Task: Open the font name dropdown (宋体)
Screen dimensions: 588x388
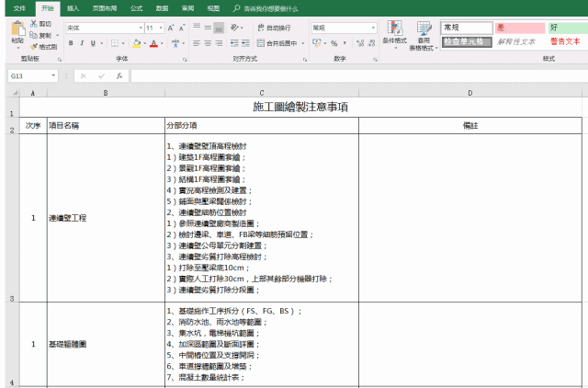Action: pos(141,28)
